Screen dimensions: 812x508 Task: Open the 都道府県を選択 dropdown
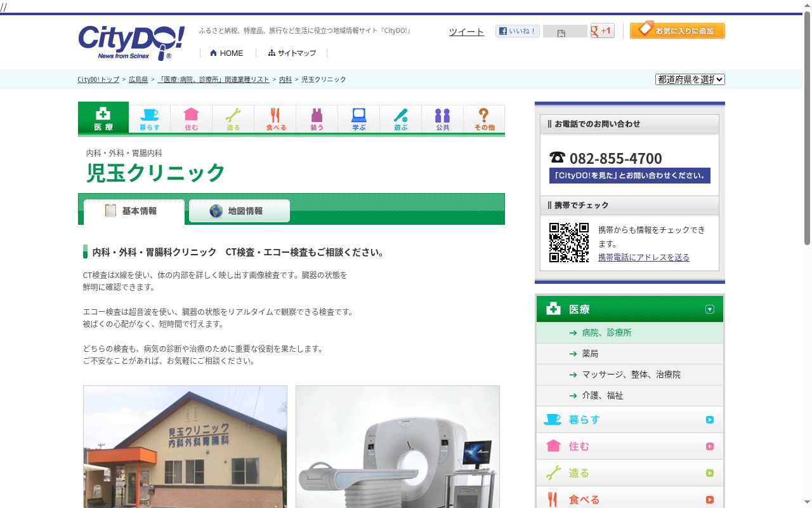690,79
